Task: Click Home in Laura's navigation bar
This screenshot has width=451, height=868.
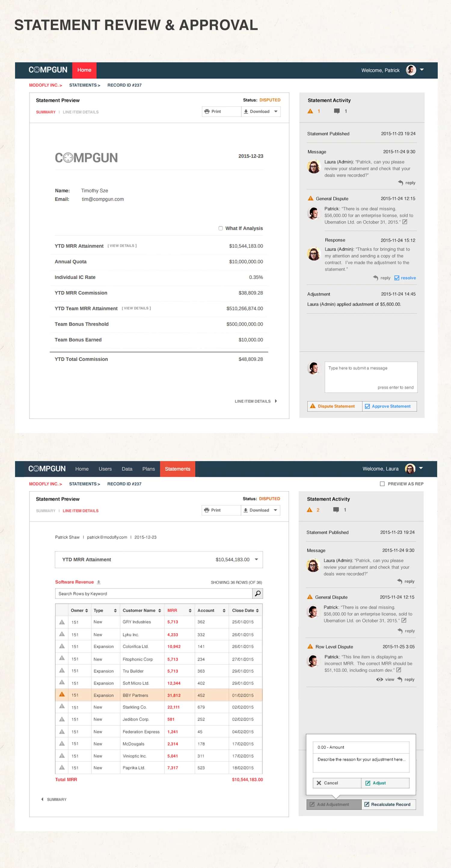Action: (x=82, y=469)
